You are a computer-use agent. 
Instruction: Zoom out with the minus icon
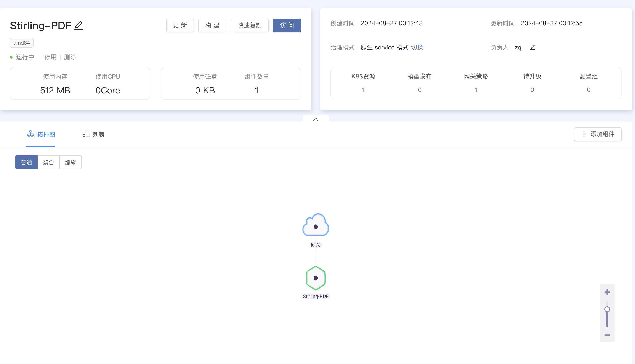point(607,335)
